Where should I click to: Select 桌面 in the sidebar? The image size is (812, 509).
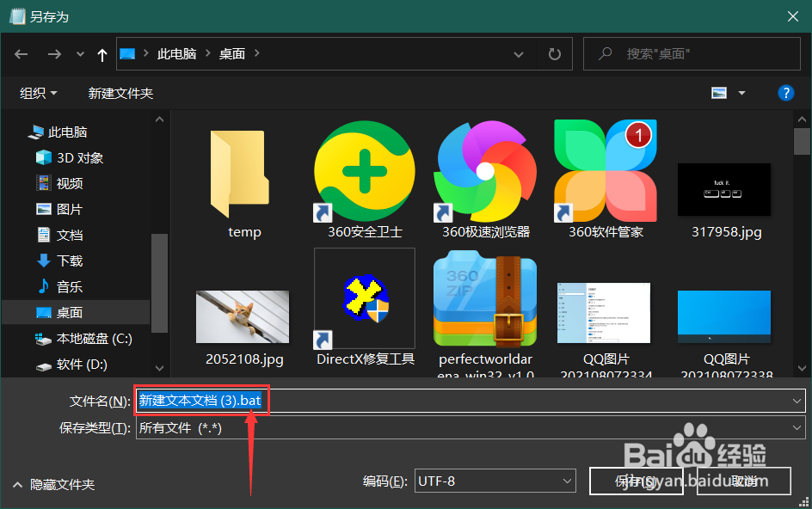click(x=76, y=313)
